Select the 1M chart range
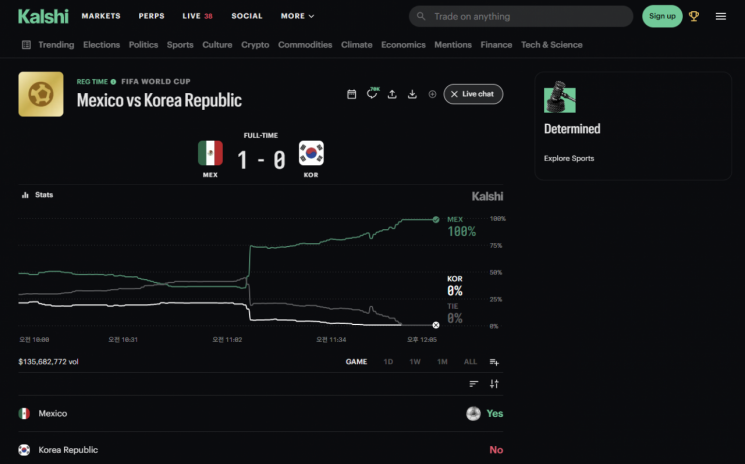The image size is (745, 464). [x=442, y=362]
